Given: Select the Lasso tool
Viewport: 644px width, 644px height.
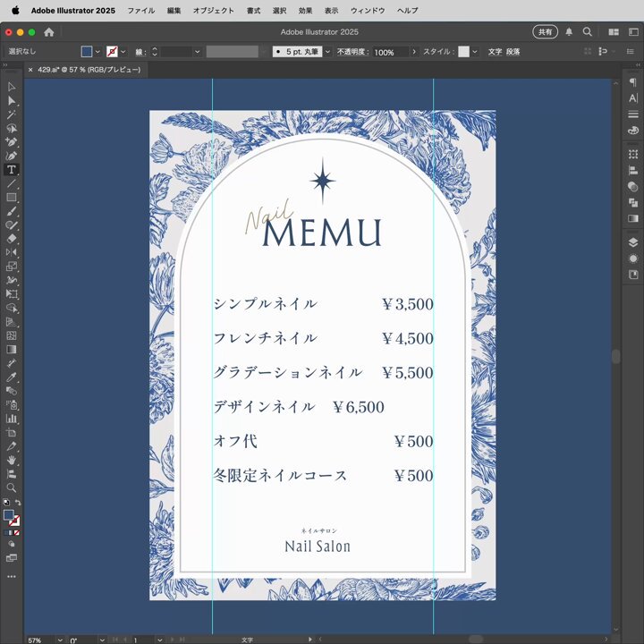Looking at the screenshot, I should point(11,129).
